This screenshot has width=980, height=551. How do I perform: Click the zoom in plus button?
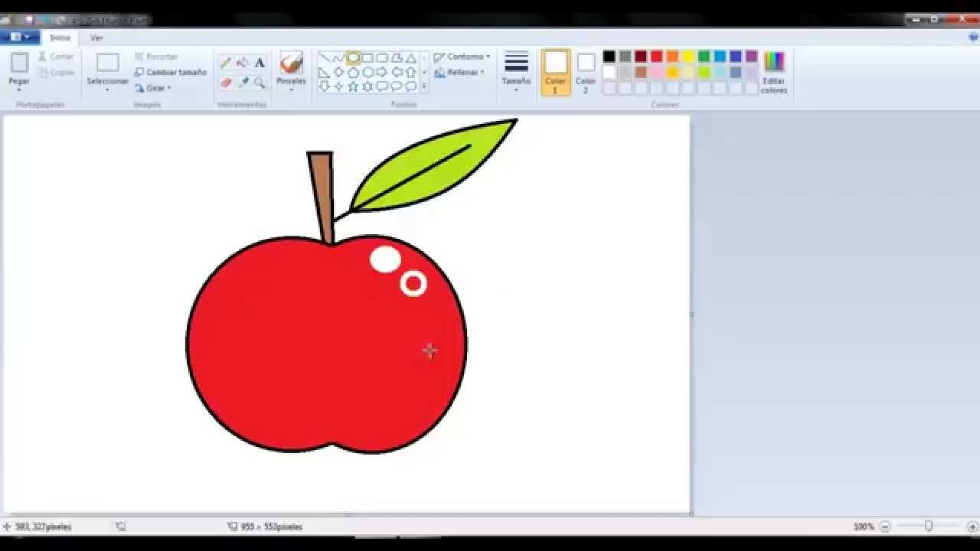pyautogui.click(x=972, y=527)
